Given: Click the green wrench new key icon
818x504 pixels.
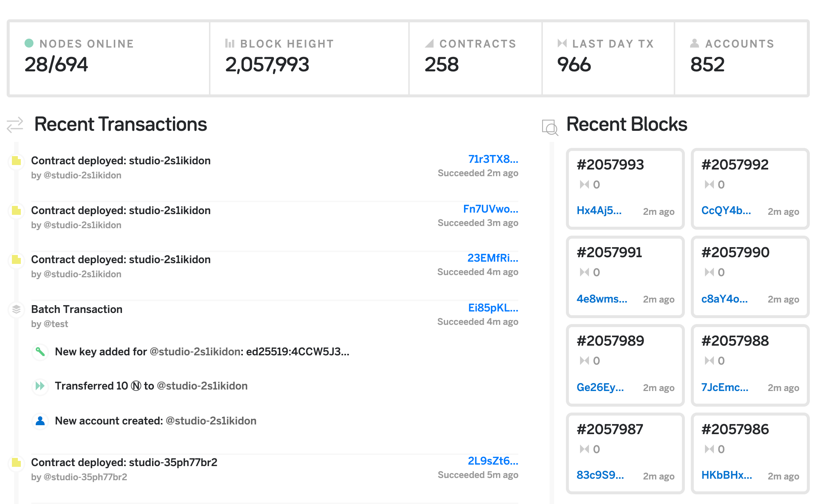Looking at the screenshot, I should (x=40, y=351).
